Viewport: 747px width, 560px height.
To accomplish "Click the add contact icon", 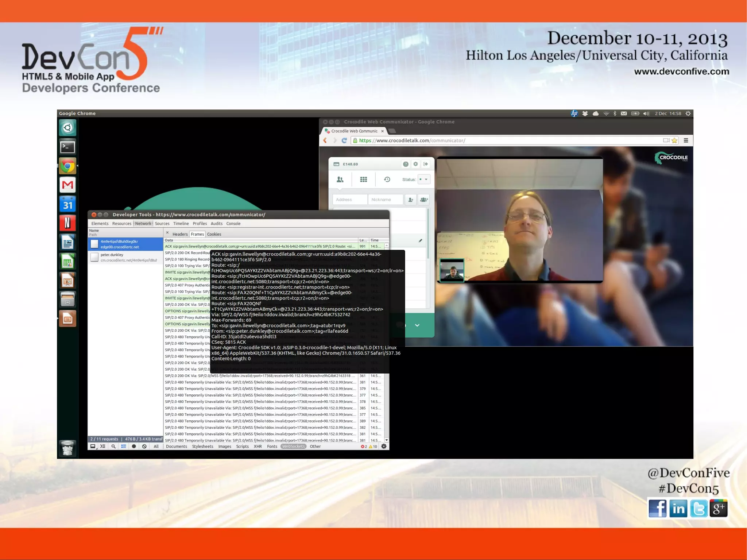I will 411,200.
